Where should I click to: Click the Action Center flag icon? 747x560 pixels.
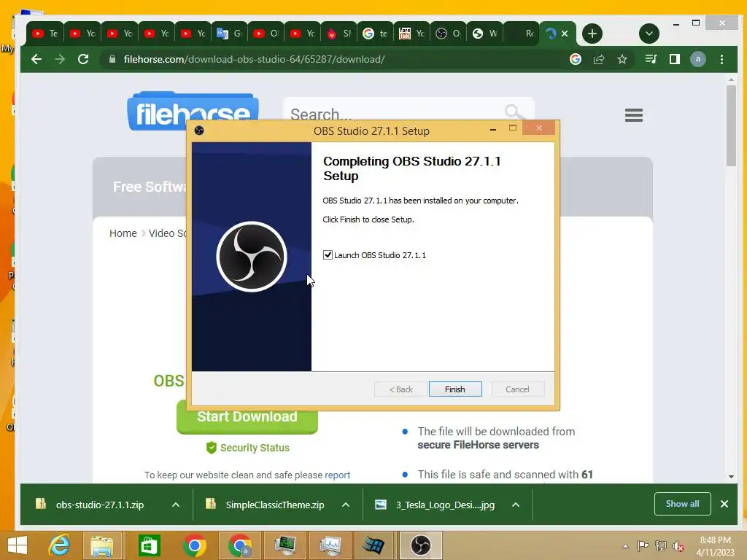[x=643, y=545]
